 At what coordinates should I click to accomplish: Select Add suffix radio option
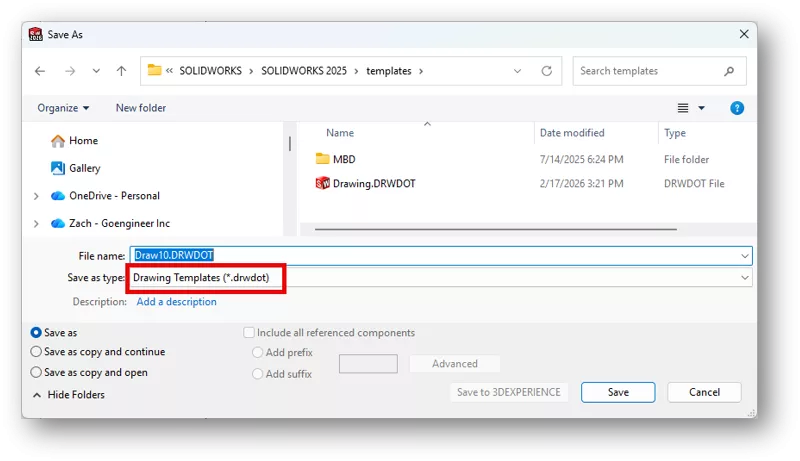282,374
